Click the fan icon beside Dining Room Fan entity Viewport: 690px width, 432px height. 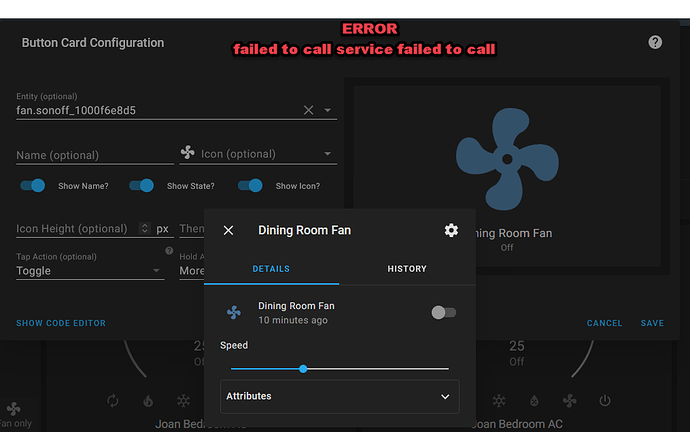(234, 313)
